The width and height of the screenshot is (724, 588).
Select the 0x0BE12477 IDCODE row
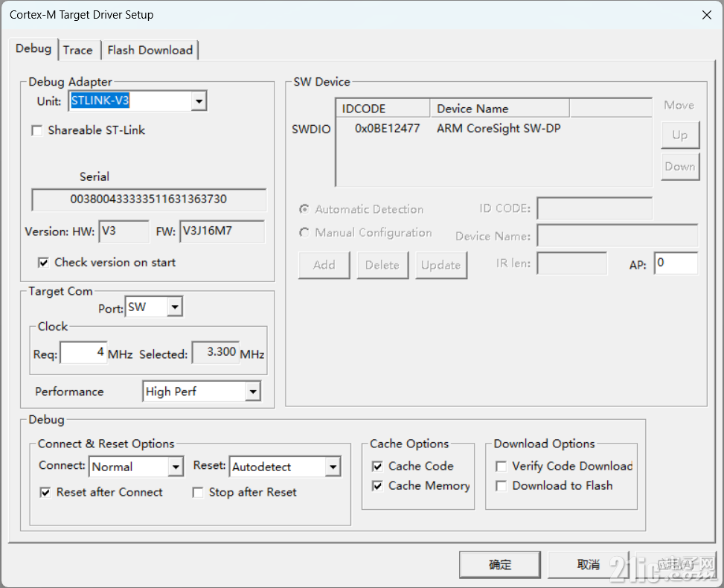(x=387, y=129)
